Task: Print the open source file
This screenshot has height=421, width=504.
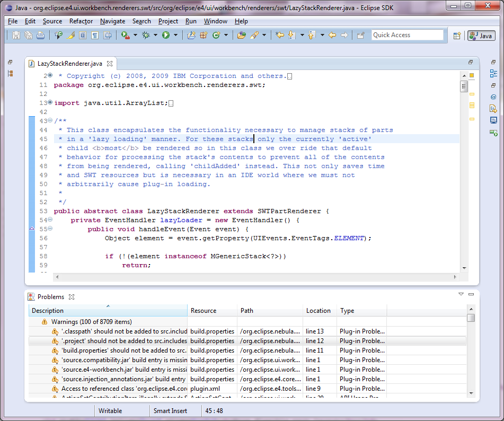Action: 40,35
